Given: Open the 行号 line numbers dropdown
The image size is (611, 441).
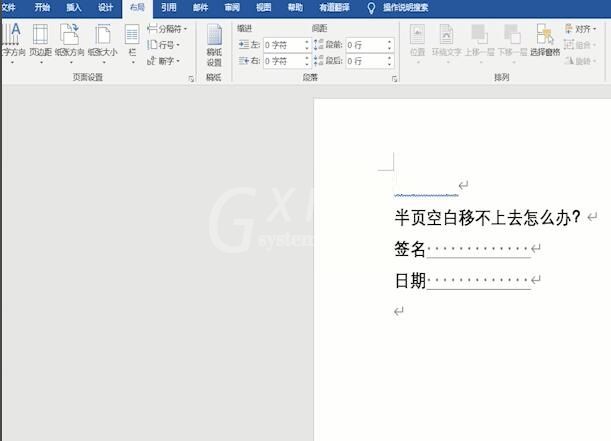Looking at the screenshot, I should pos(164,45).
